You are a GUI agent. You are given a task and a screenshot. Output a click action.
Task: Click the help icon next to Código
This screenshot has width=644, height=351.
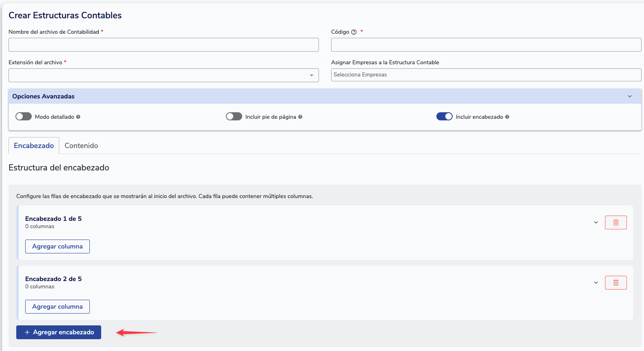click(354, 32)
